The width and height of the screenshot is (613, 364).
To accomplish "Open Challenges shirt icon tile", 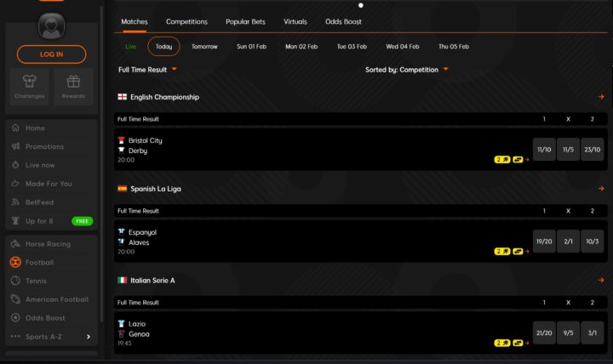I will pyautogui.click(x=29, y=87).
